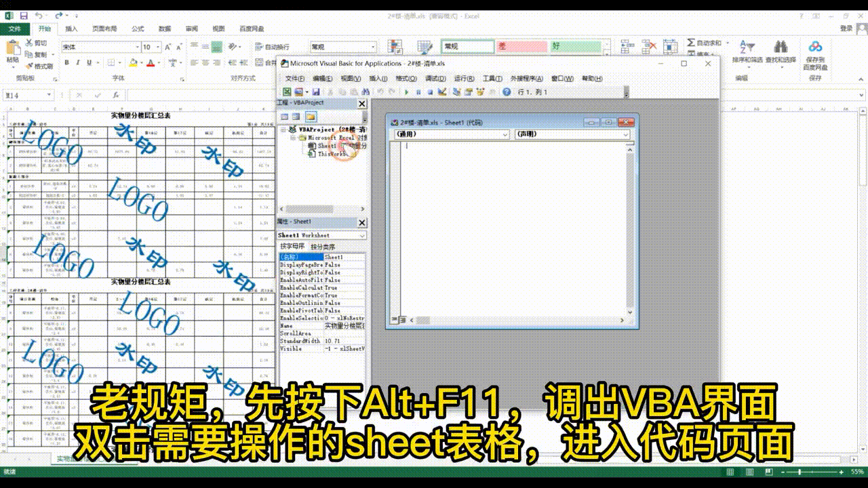Collapse the Microsoft Excel objects folder node
The height and width of the screenshot is (488, 868).
pos(294,137)
